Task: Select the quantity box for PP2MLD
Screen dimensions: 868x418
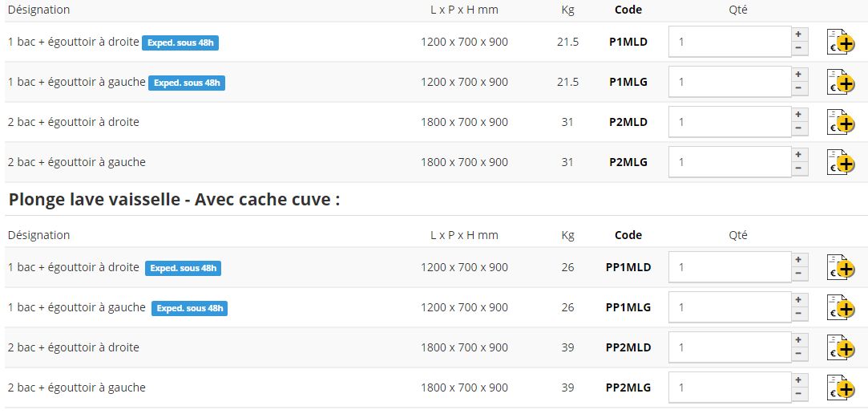Action: point(729,347)
